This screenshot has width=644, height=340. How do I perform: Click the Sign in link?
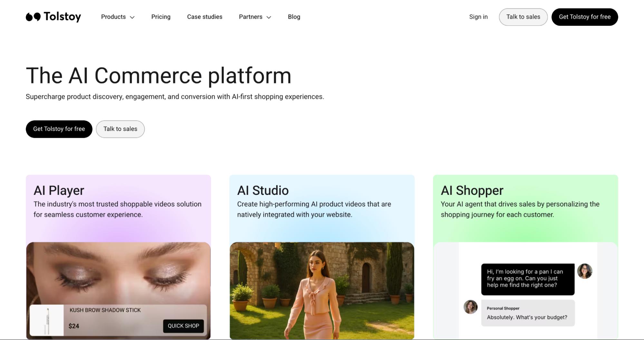click(x=478, y=17)
